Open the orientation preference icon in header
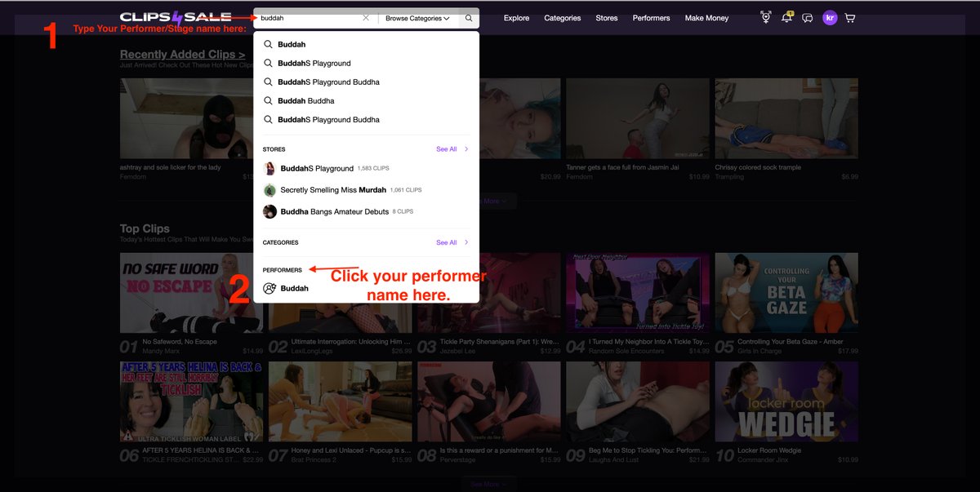Screen dimensions: 980x492 (765, 17)
